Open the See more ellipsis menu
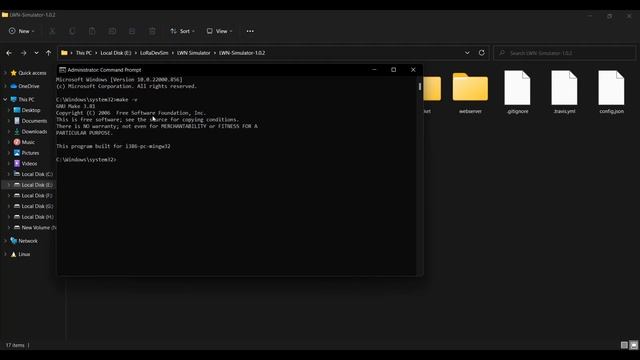This screenshot has width=640, height=360. [x=250, y=31]
